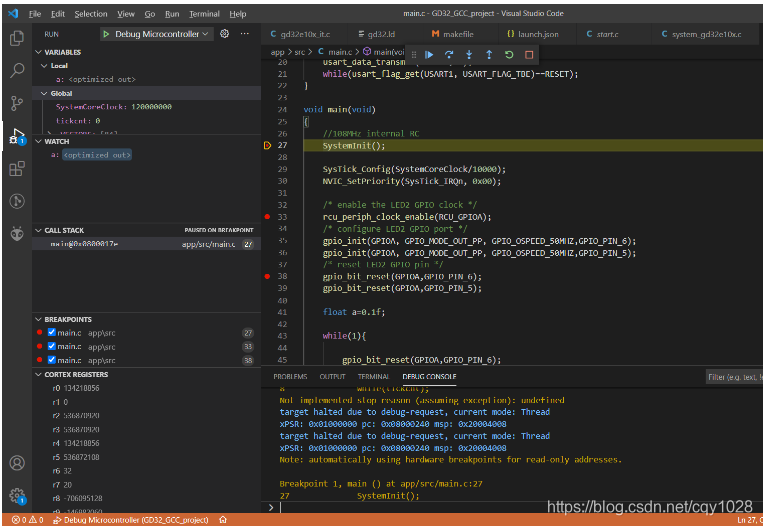The width and height of the screenshot is (763, 526).
Task: Open the Selection menu
Action: tap(91, 14)
